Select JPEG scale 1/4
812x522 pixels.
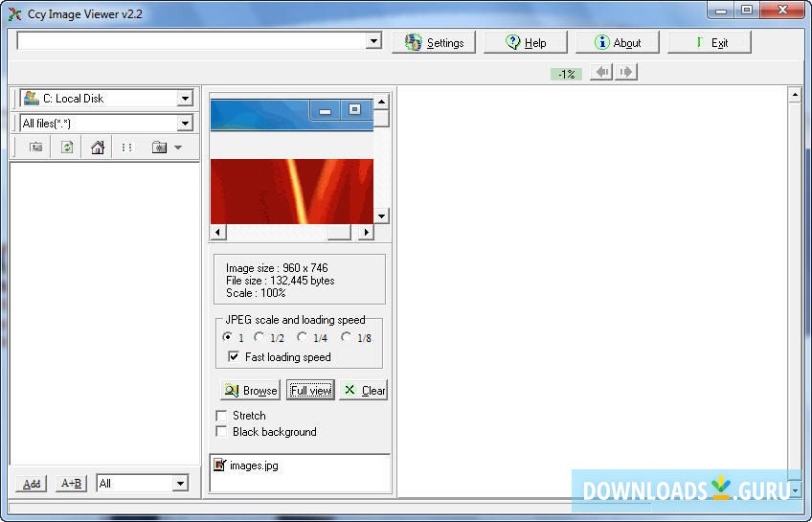click(x=302, y=337)
